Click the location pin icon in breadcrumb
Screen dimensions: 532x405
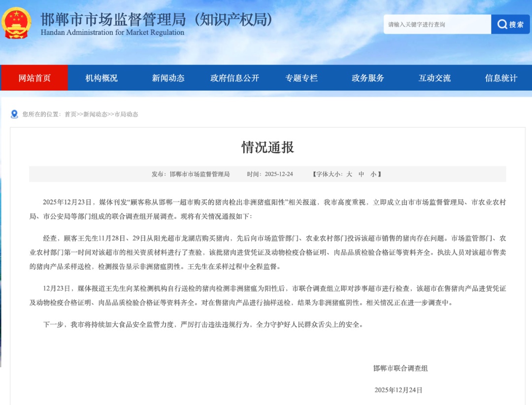(15, 114)
